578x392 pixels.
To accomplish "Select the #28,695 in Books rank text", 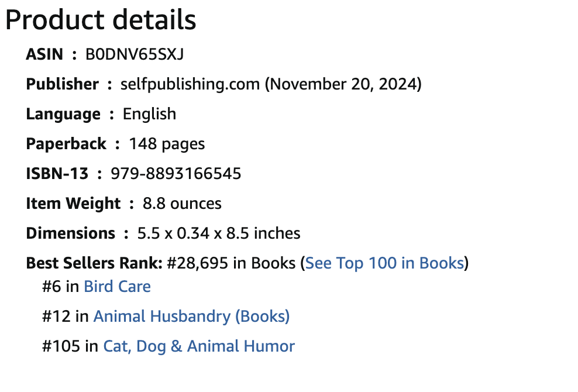I will [x=230, y=263].
